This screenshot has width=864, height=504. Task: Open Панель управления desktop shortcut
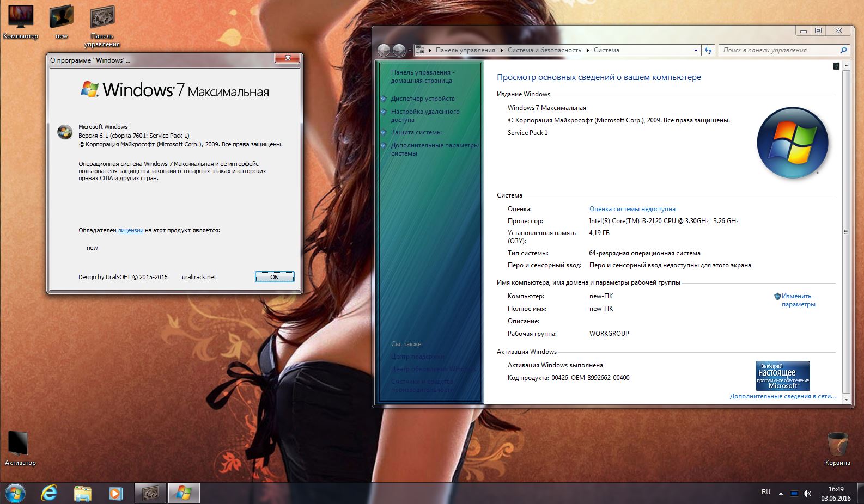pos(102,26)
